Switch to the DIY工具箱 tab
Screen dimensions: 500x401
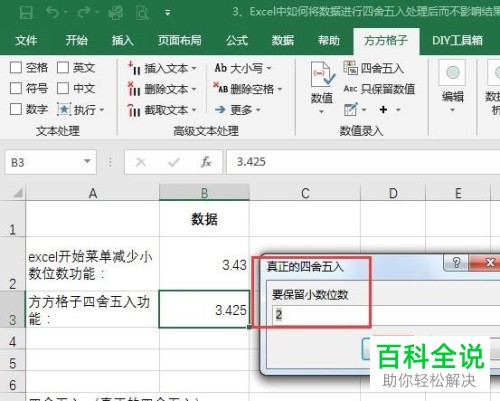point(457,40)
